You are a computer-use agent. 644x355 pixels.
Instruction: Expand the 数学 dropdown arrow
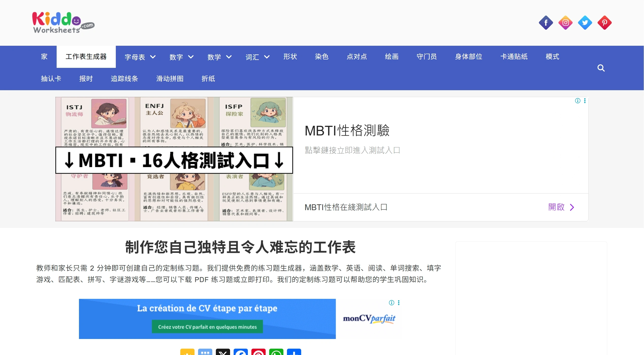coord(229,57)
